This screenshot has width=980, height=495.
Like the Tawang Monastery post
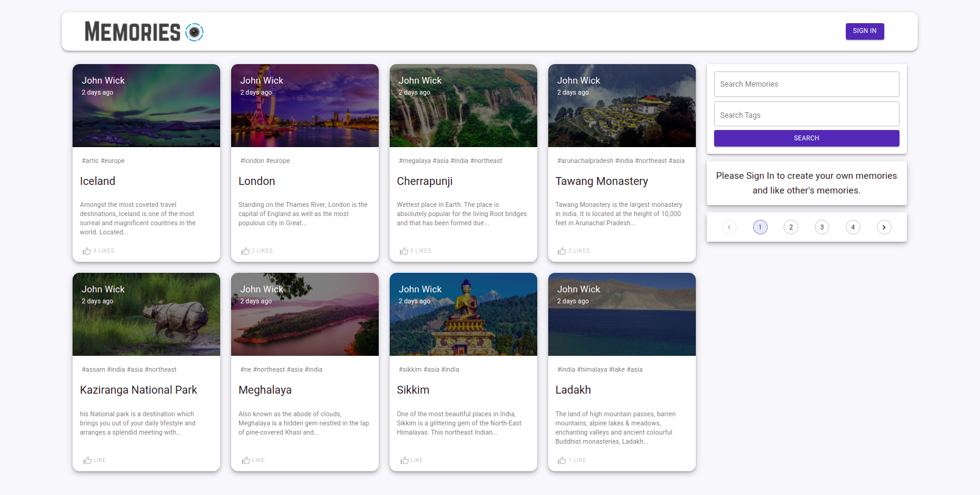574,251
